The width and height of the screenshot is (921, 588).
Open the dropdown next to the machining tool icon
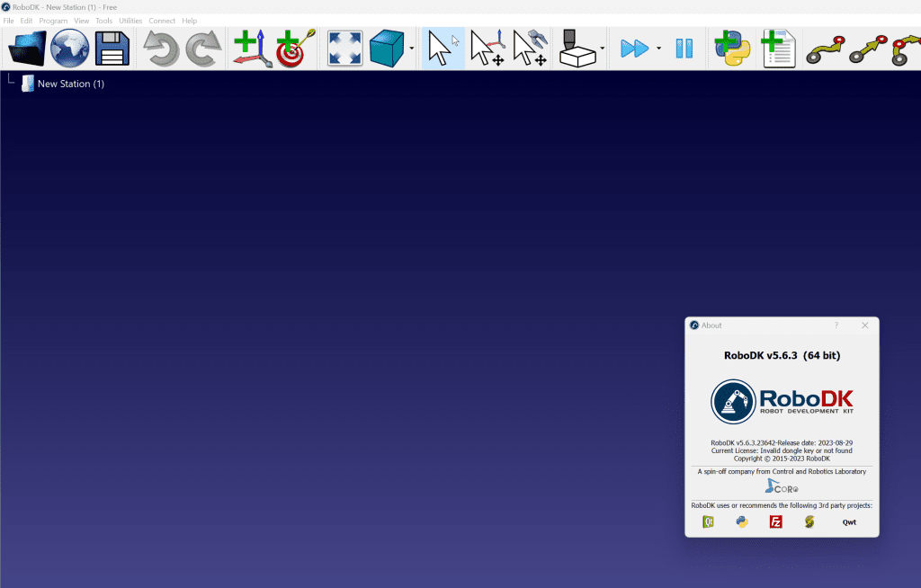(602, 49)
